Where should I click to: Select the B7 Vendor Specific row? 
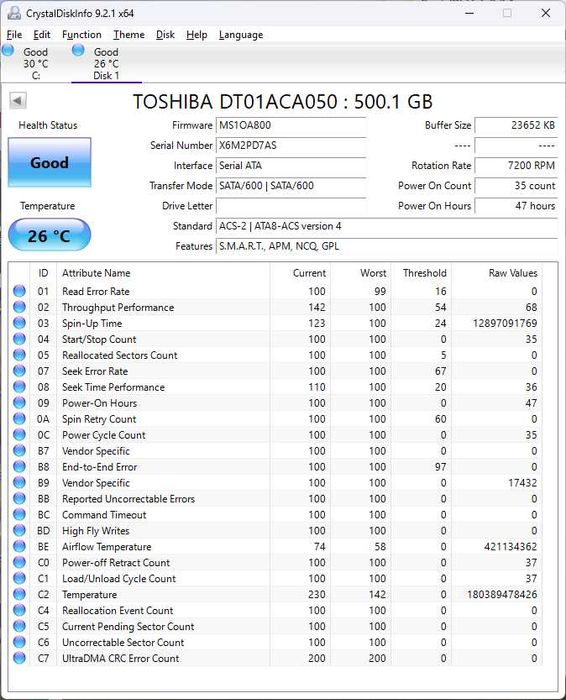(x=277, y=451)
